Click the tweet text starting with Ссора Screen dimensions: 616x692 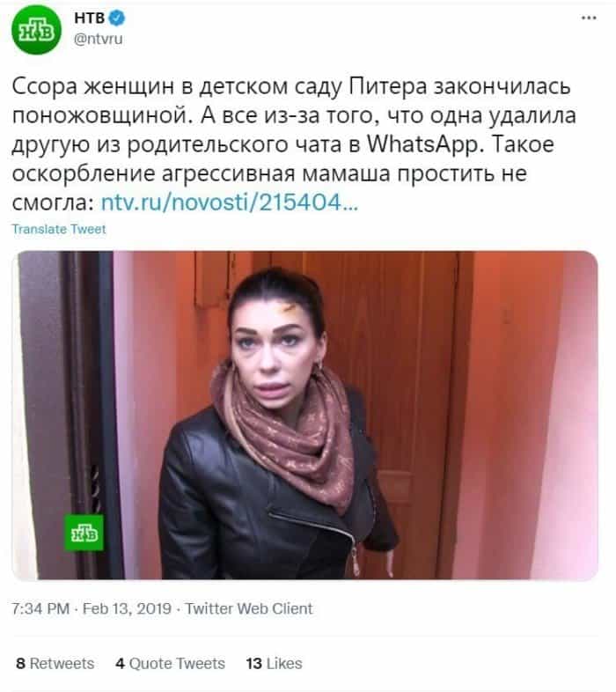coord(294,144)
